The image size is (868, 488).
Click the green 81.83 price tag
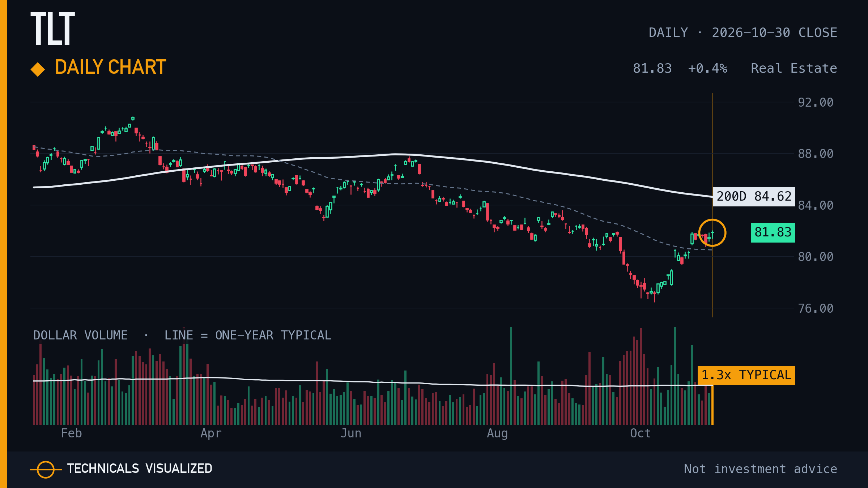tap(773, 232)
